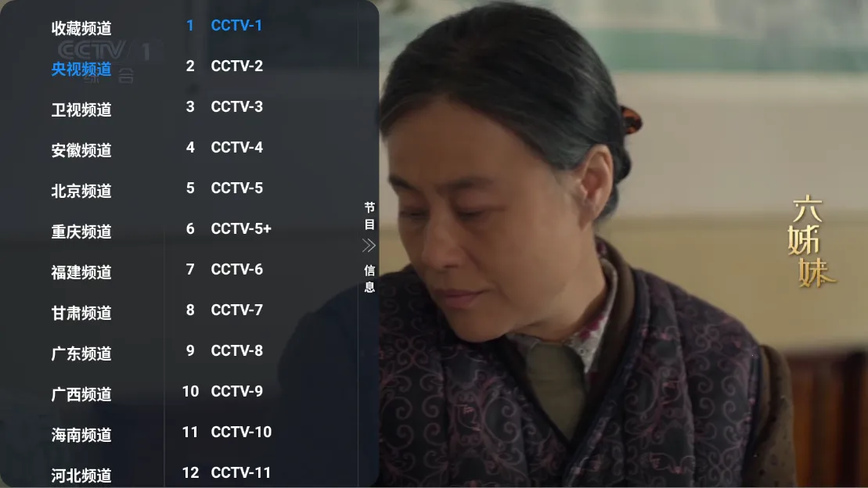Open the 收藏频道 favorites category

tap(81, 28)
